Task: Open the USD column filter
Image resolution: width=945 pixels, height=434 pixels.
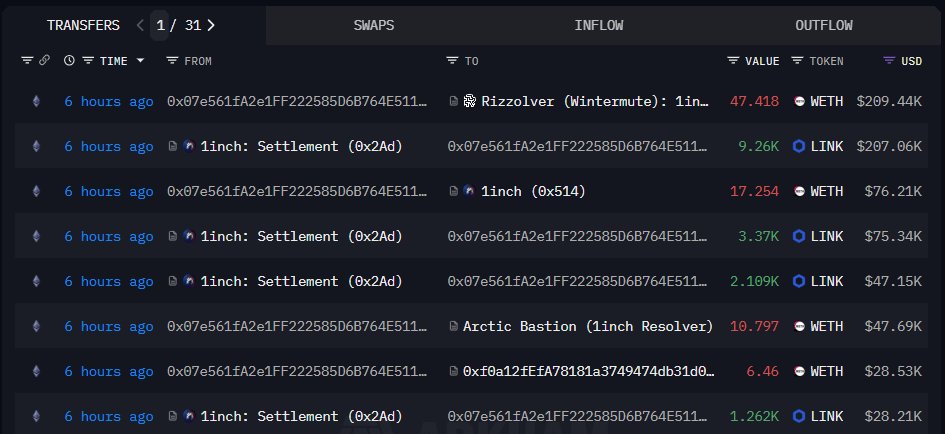Action: 889,60
